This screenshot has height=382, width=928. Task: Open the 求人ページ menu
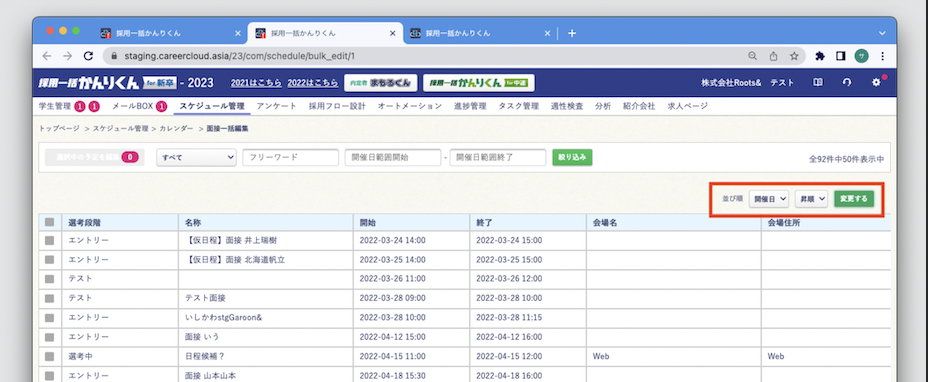click(688, 106)
